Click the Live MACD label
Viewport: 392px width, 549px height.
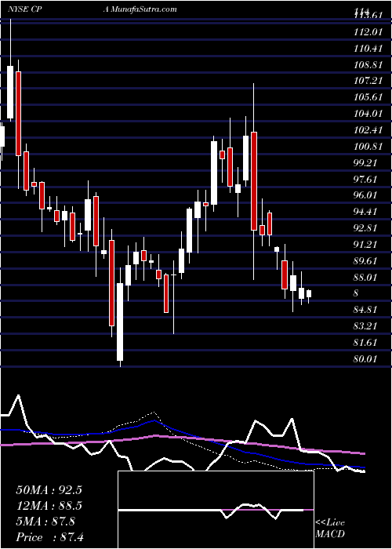tap(330, 529)
